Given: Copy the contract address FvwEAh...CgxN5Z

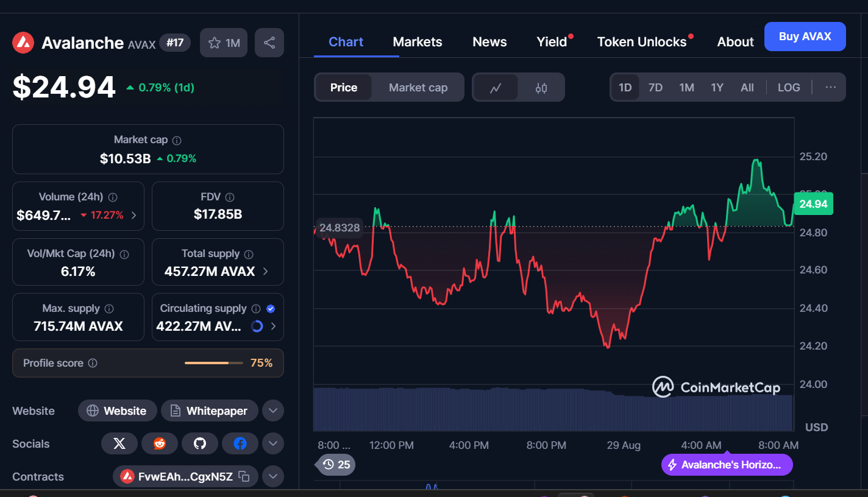Looking at the screenshot, I should (x=244, y=476).
